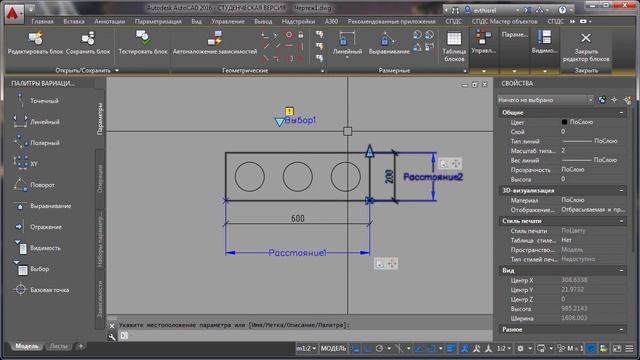The height and width of the screenshot is (360, 640).
Task: Click Test Block (Тестировать блок) icon
Action: tap(143, 38)
